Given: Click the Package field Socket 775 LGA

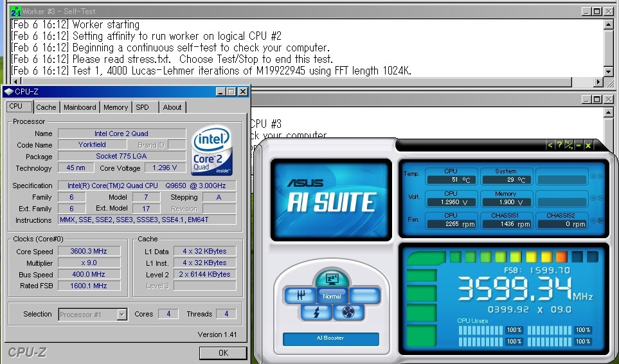Looking at the screenshot, I should [121, 156].
